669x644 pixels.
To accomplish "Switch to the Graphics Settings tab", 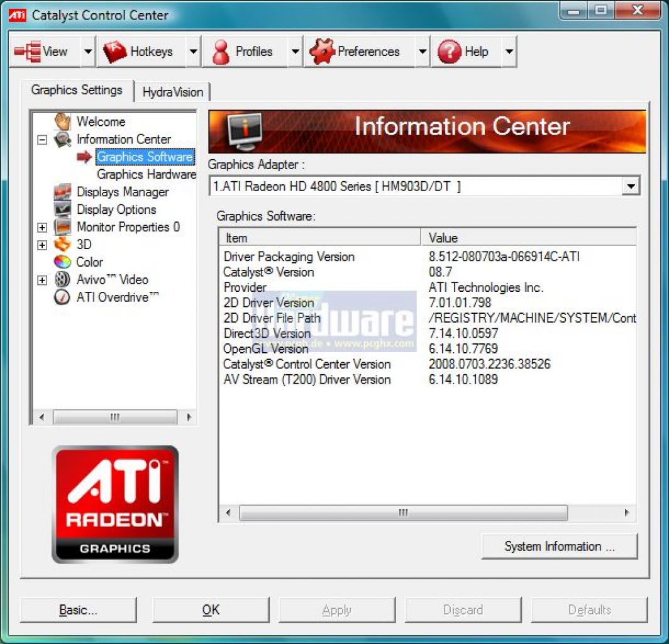I will [77, 90].
